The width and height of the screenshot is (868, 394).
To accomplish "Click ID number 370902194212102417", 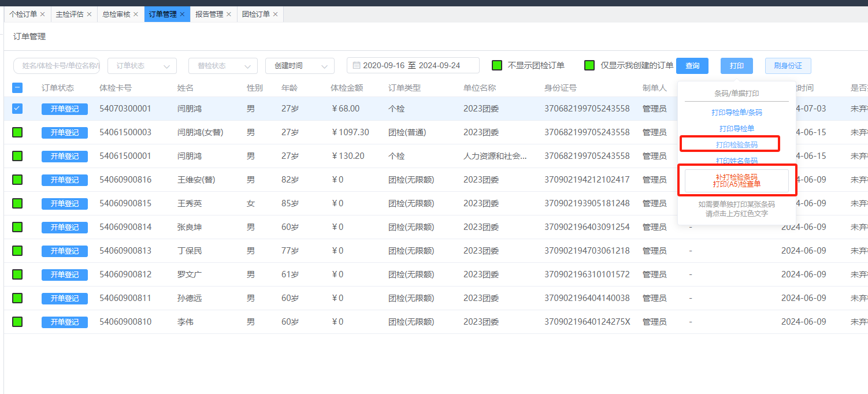I will 587,180.
